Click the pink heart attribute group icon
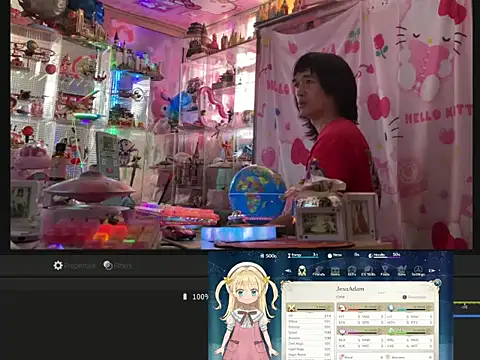Image resolution: width=480 pixels, height=360 pixels. [x=343, y=331]
